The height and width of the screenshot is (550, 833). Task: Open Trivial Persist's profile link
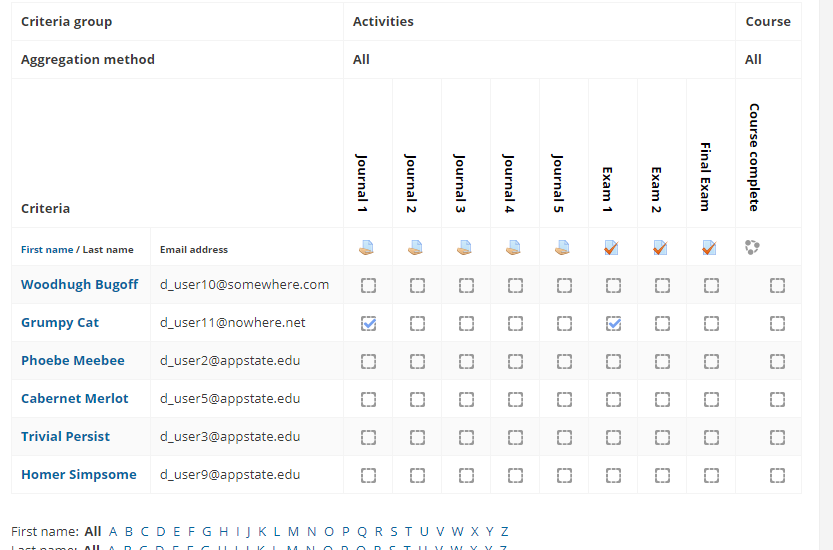(x=65, y=436)
